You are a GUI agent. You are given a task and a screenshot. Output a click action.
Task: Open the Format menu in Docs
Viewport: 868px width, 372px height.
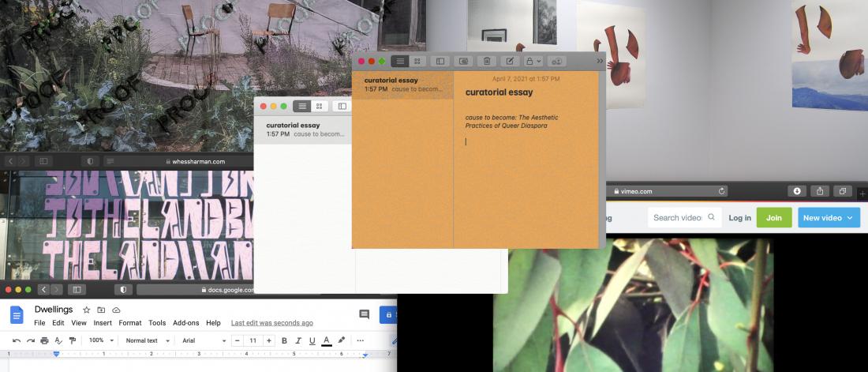tap(130, 323)
